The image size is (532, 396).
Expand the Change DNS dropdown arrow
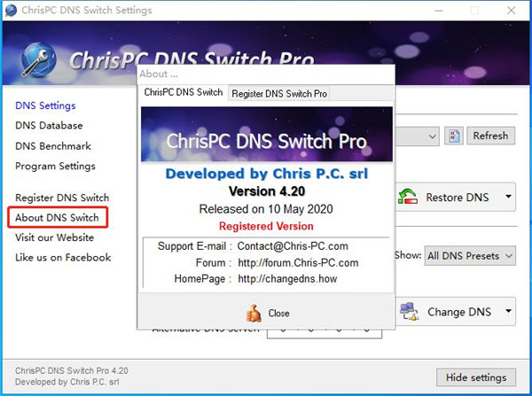click(x=508, y=311)
